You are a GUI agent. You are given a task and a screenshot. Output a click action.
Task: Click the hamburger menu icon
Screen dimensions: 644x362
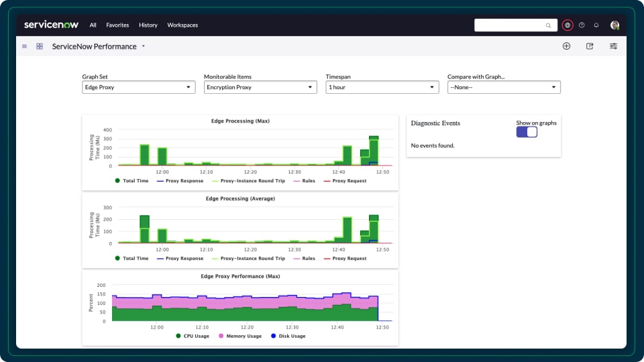coord(25,46)
